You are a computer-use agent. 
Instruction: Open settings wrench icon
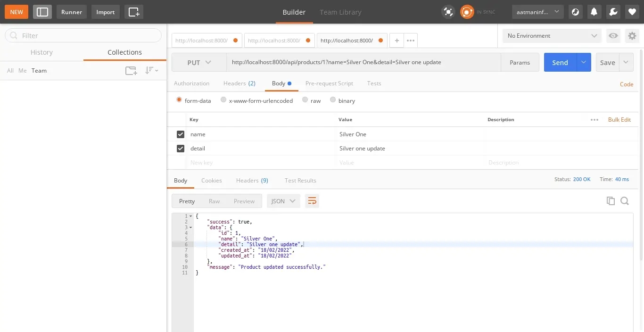pos(613,12)
